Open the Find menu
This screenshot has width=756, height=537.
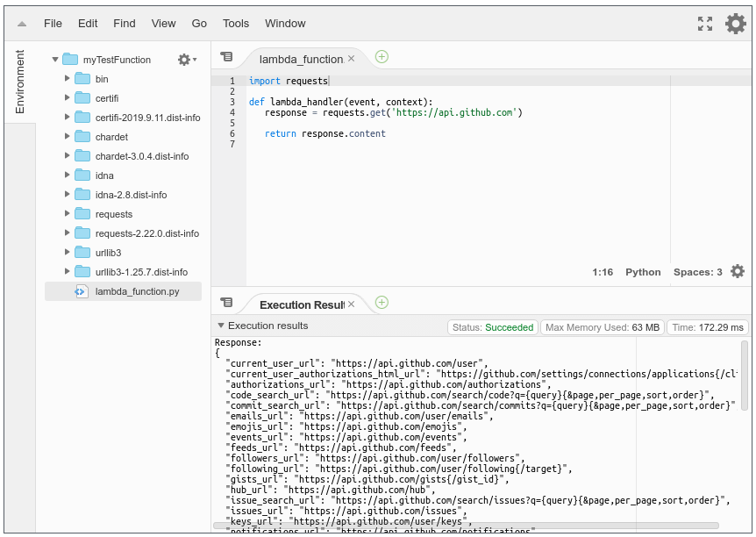pyautogui.click(x=125, y=23)
